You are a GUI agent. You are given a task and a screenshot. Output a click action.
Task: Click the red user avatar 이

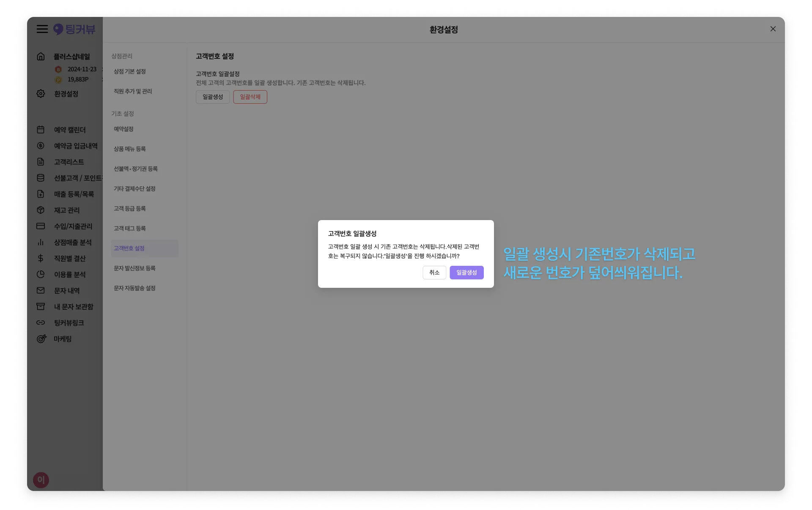pyautogui.click(x=41, y=480)
